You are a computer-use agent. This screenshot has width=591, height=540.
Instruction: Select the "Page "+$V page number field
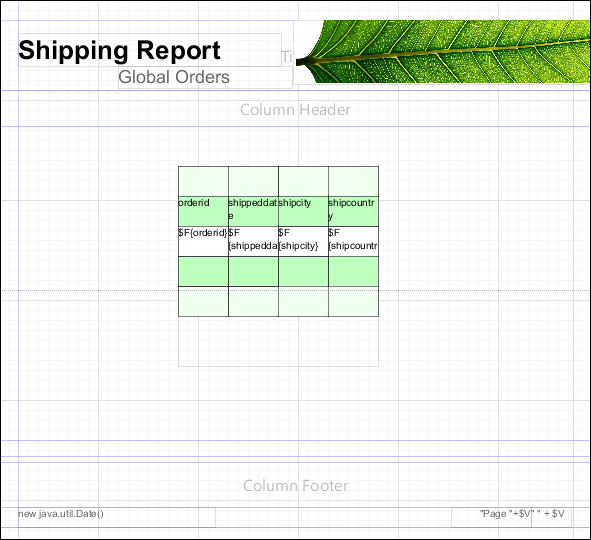point(491,517)
